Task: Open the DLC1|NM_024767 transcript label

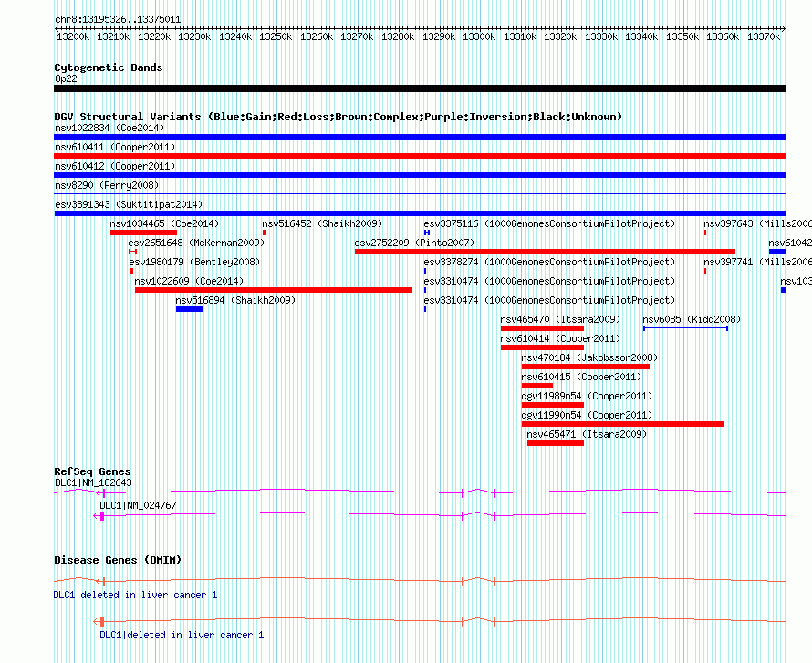Action: point(138,505)
